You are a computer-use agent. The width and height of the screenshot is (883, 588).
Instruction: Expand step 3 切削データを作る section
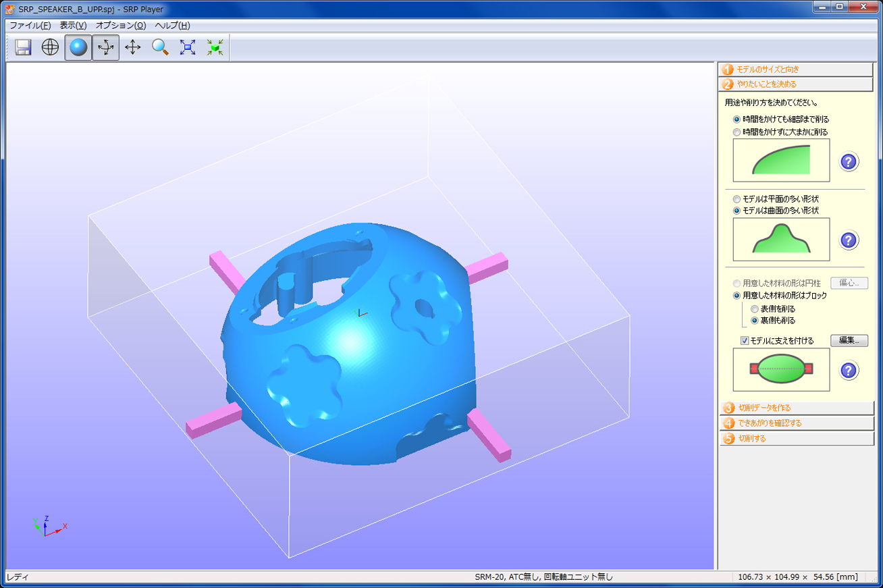click(x=797, y=408)
